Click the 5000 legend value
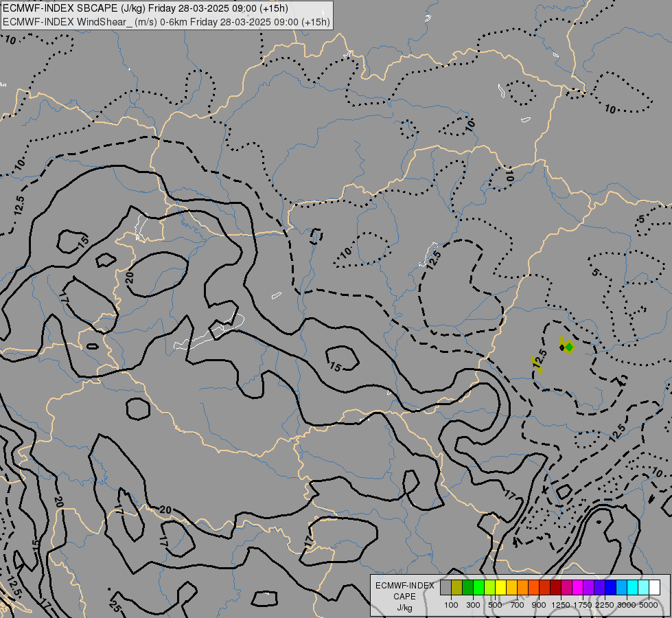 tap(649, 605)
